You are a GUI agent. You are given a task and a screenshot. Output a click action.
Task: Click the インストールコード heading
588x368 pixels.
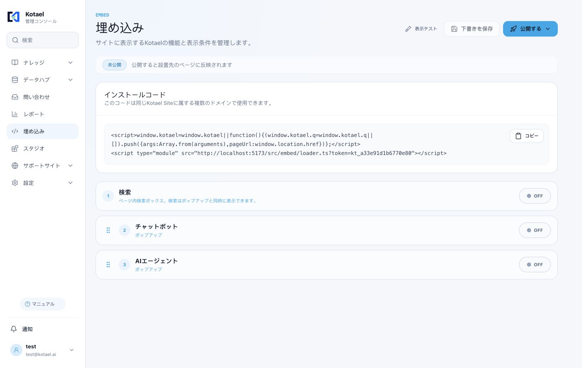(135, 95)
